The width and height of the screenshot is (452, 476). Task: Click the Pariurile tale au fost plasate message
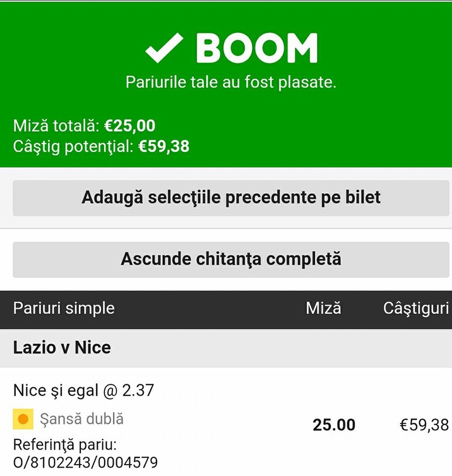pyautogui.click(x=231, y=83)
